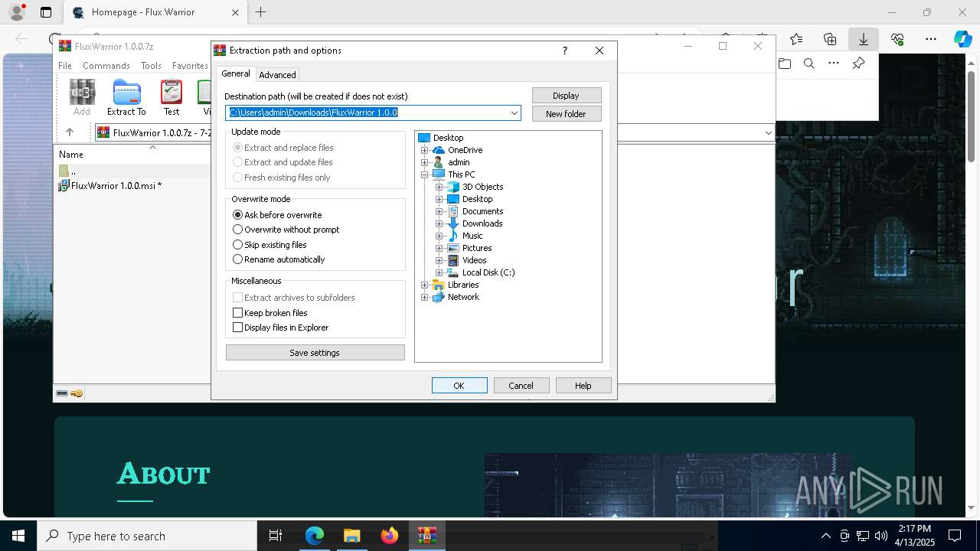This screenshot has height=551, width=980.
Task: Open Edge downloads icon in toolbar
Action: [x=864, y=39]
